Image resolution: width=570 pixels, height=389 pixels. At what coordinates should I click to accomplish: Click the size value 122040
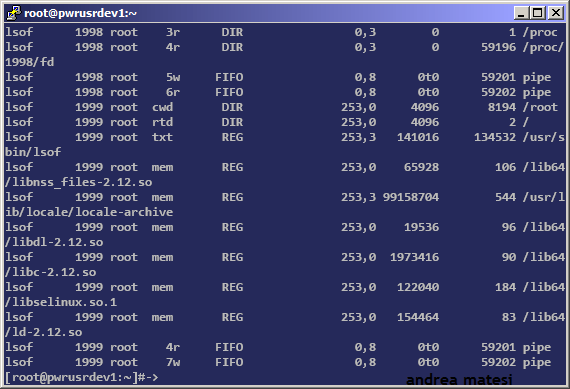click(x=418, y=287)
